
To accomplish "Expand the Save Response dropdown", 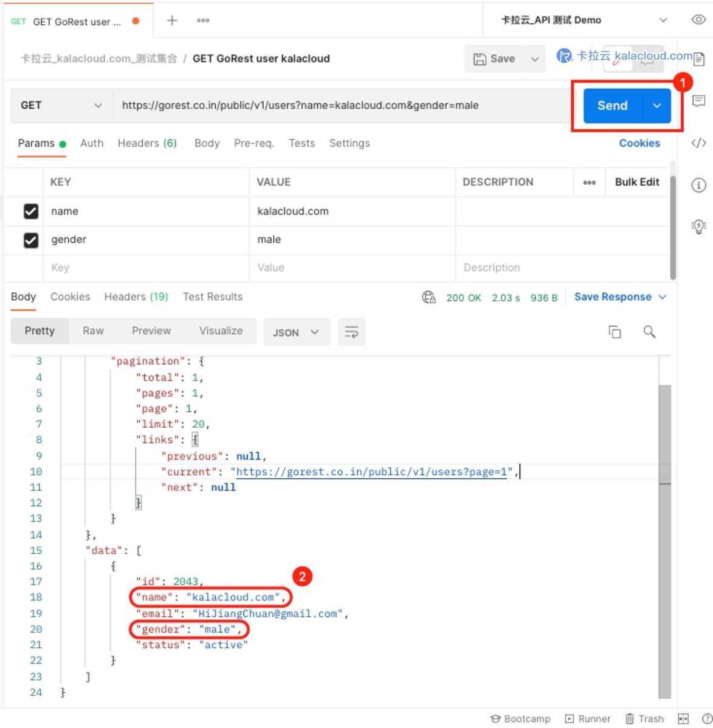I will click(663, 297).
